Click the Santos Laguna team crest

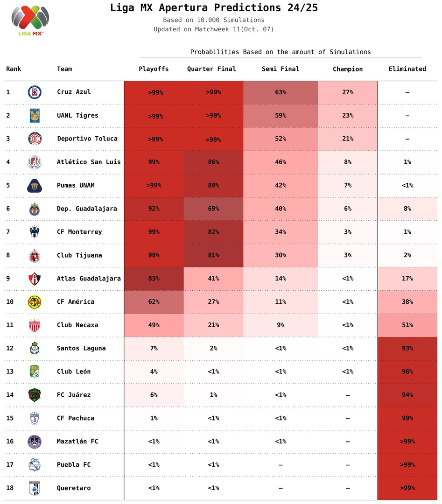(35, 348)
